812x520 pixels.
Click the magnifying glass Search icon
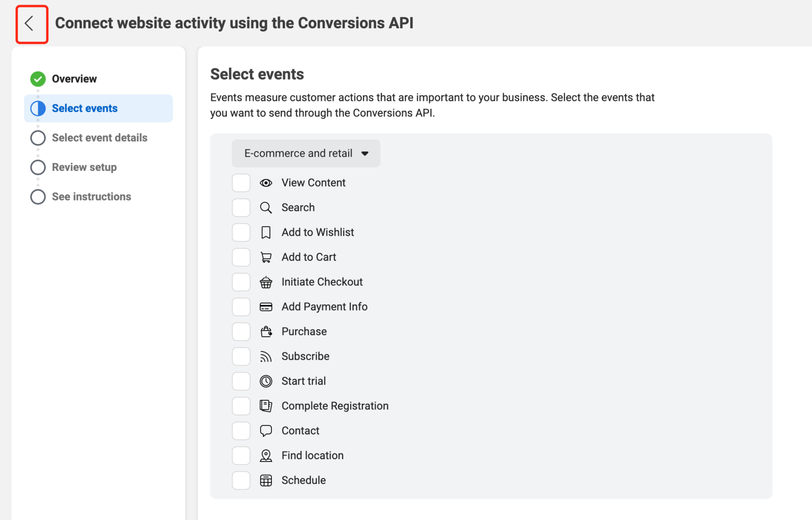pos(266,207)
